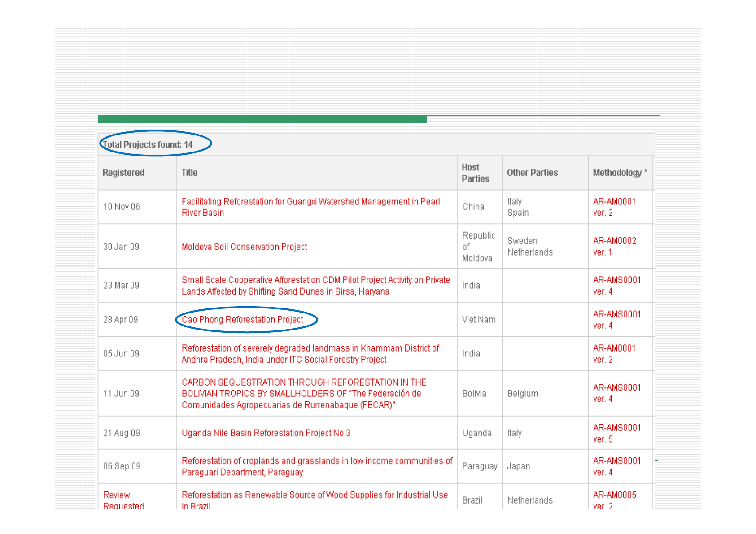Select the date 11 Jun 09

pyautogui.click(x=121, y=394)
